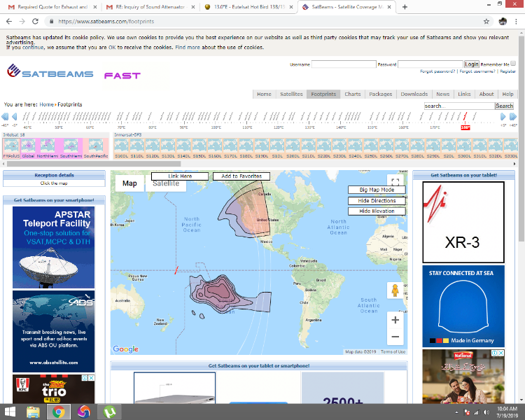Click the volume icon in system tray
This screenshot has height=420, width=525.
(486, 412)
